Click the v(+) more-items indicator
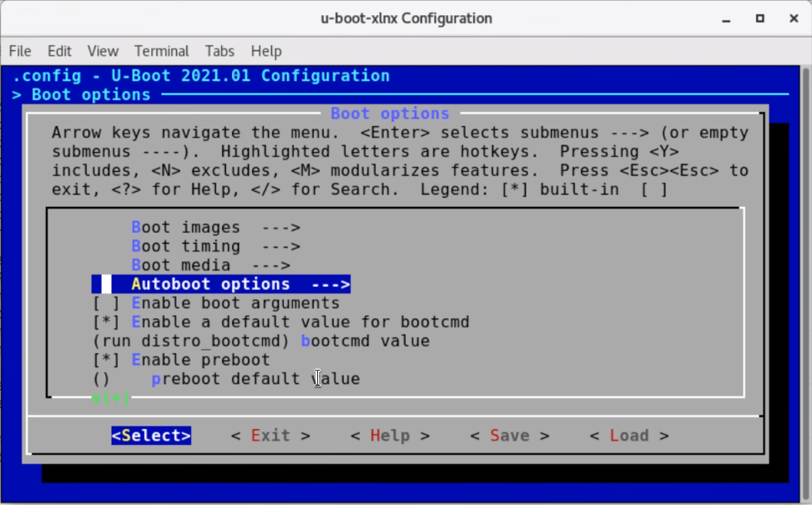Screen dimensions: 812x505 [x=111, y=398]
